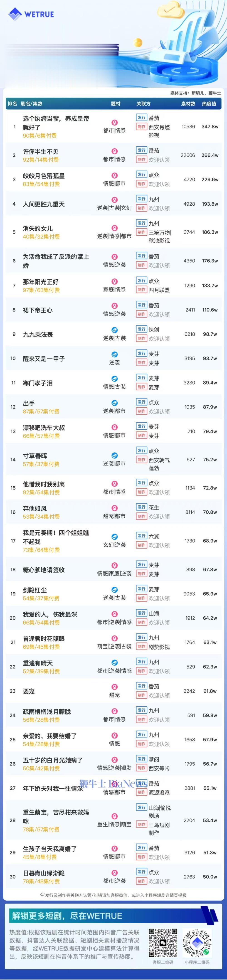Click the male audience icon for 醒来又是一甲子
The image size is (227, 980).
point(114,354)
